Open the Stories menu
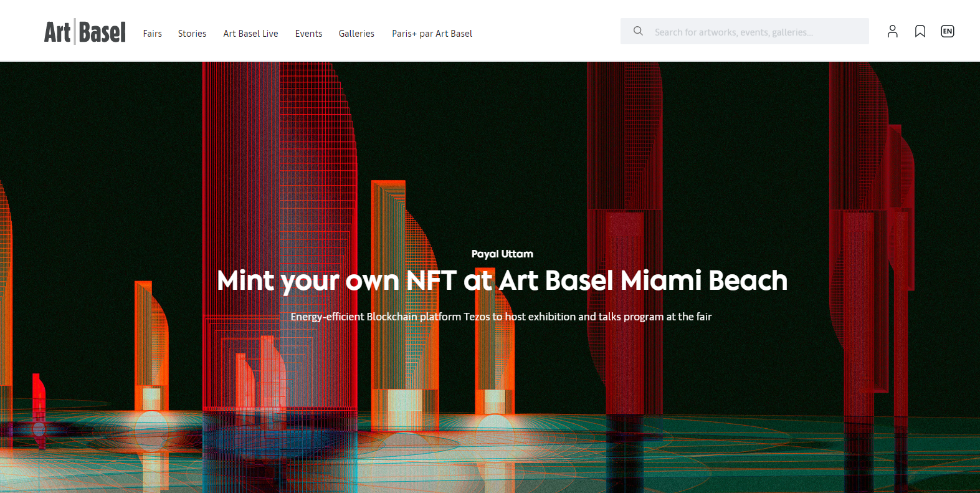 click(x=192, y=34)
